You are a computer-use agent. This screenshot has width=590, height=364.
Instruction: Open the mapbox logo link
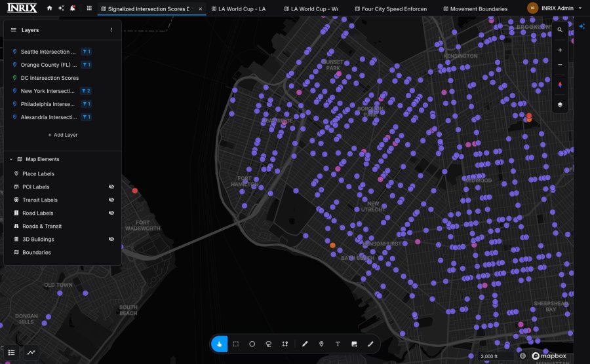549,355
